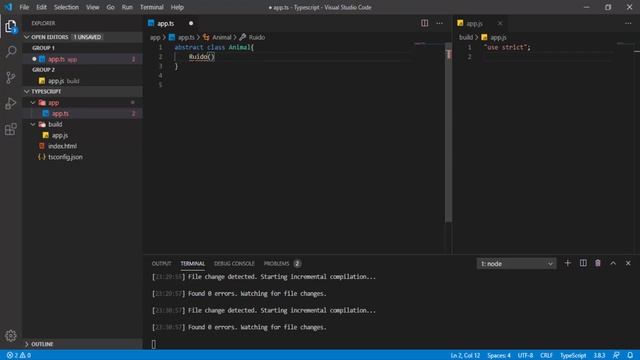The height and width of the screenshot is (360, 640).
Task: Switch to the Output panel tab
Action: tap(162, 264)
